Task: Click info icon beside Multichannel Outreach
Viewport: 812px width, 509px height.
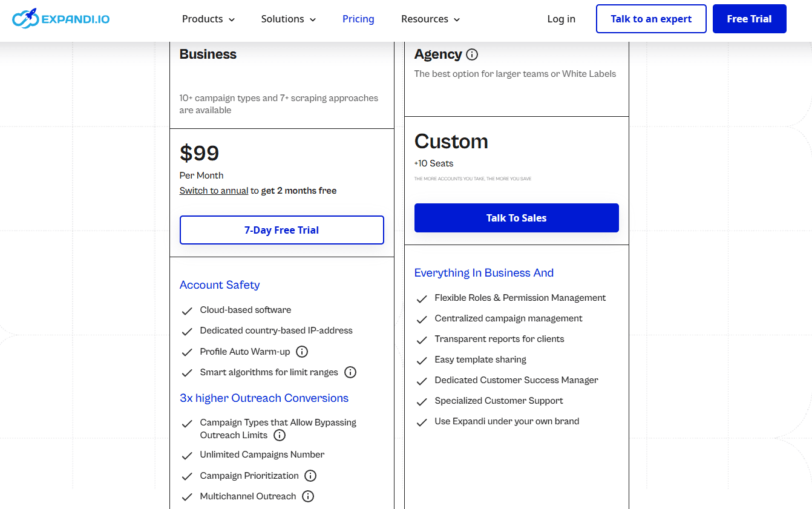Action: (308, 496)
